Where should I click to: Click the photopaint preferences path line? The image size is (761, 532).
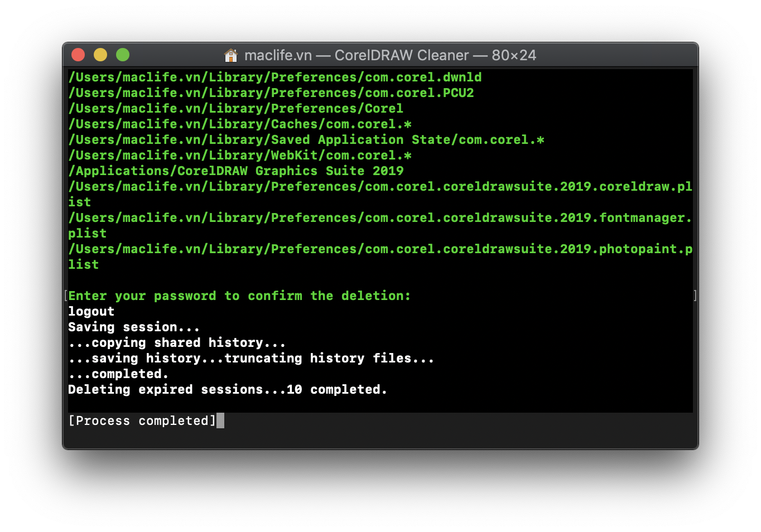point(379,249)
